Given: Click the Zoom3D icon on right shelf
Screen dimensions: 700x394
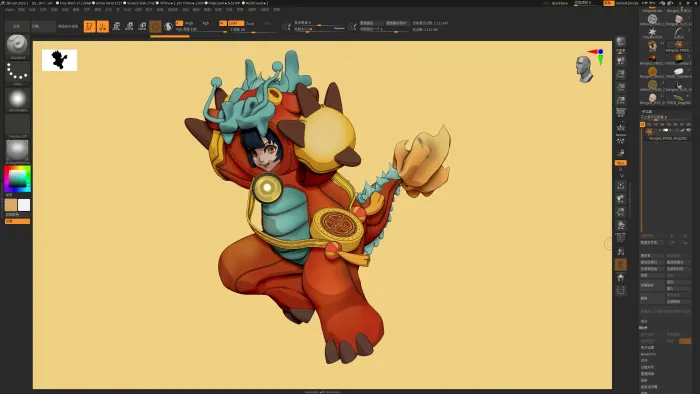Looking at the screenshot, I should 621,212.
